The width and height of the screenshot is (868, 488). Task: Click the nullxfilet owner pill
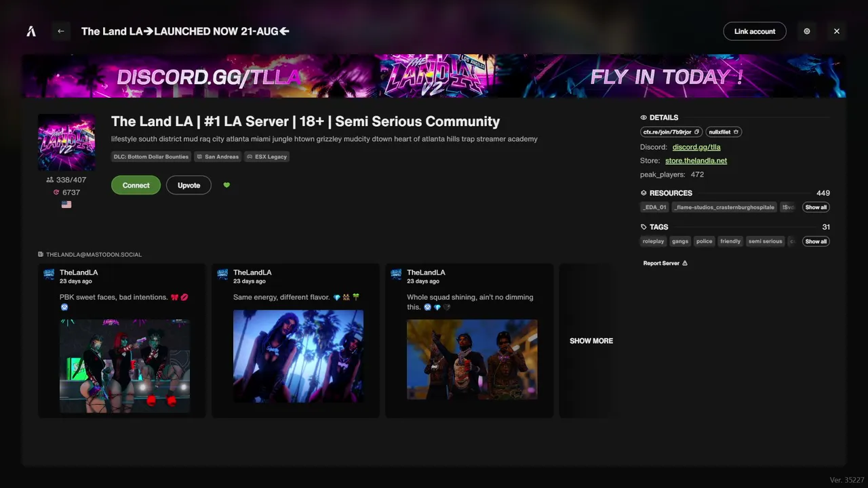(724, 131)
